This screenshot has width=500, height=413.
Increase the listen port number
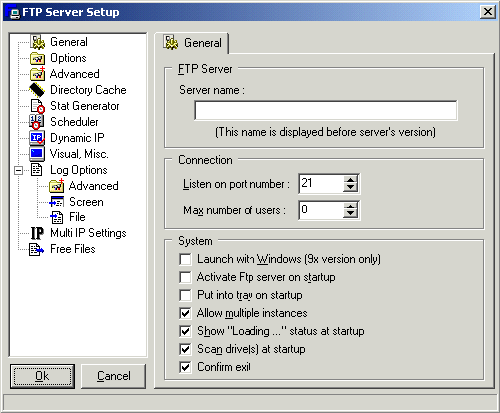[350, 180]
